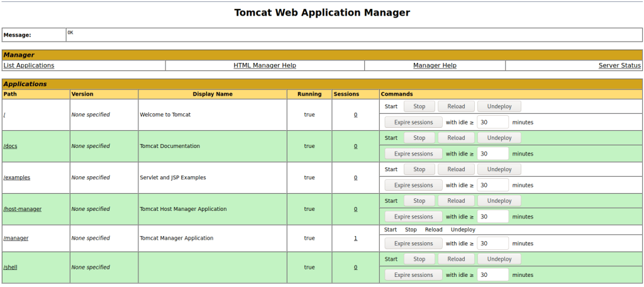644x287 pixels.
Task: Reload the /docs application
Action: tap(456, 138)
